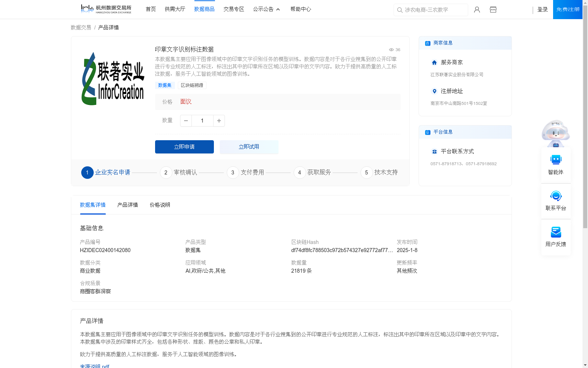Go to 首页 in navigation
The width and height of the screenshot is (588, 368).
[x=151, y=9]
